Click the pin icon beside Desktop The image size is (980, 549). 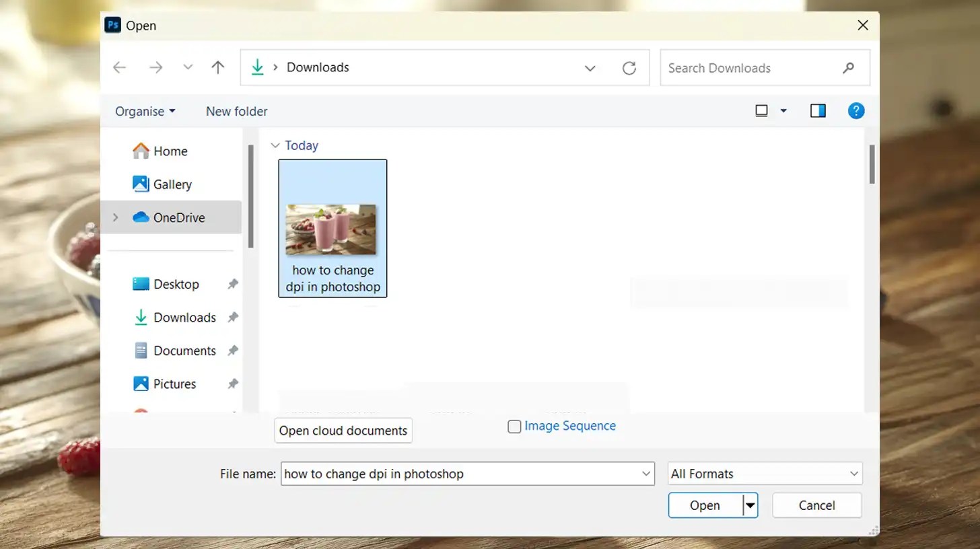coord(233,285)
